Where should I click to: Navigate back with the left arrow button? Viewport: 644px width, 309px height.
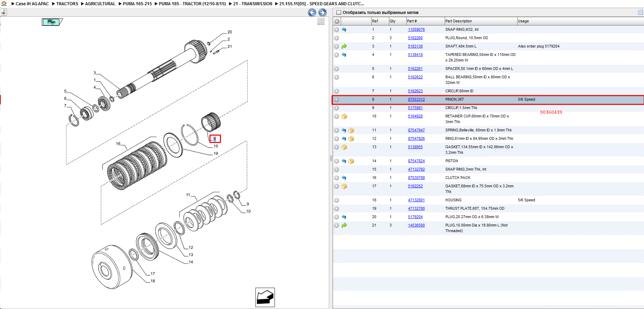point(312,13)
